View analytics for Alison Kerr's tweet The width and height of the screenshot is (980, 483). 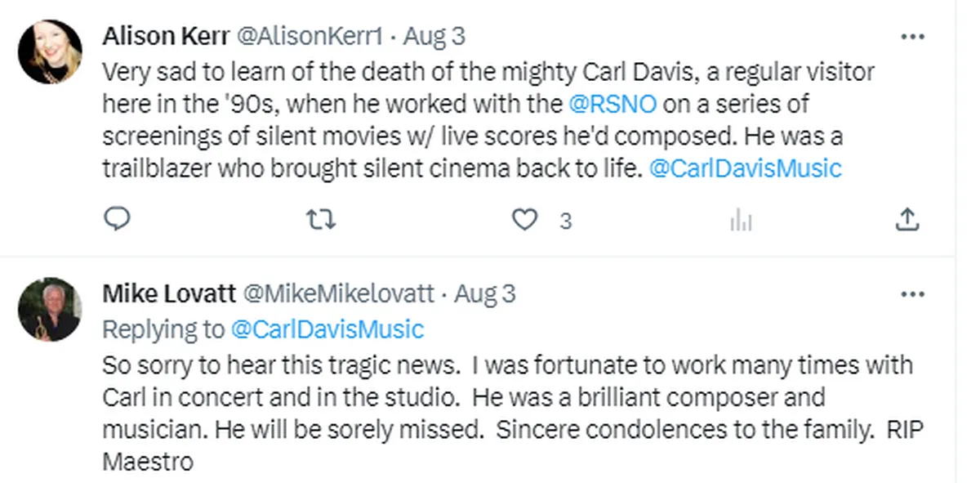click(x=740, y=218)
